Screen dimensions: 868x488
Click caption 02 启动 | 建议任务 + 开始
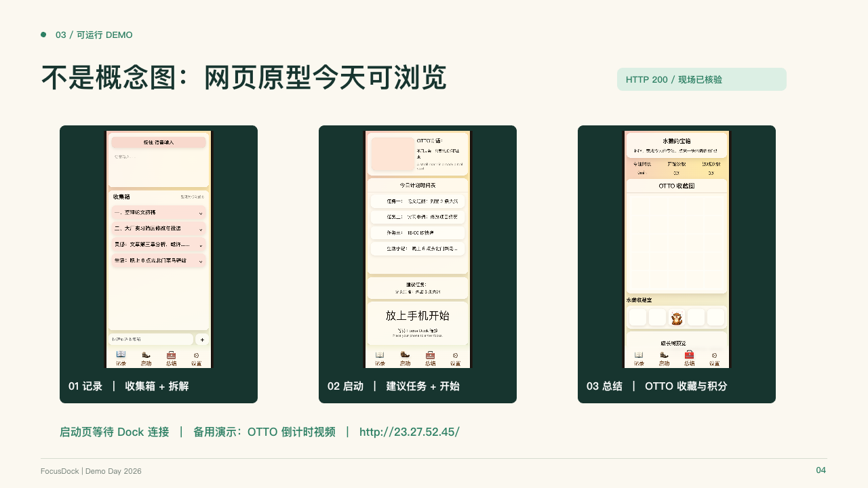pyautogui.click(x=393, y=386)
